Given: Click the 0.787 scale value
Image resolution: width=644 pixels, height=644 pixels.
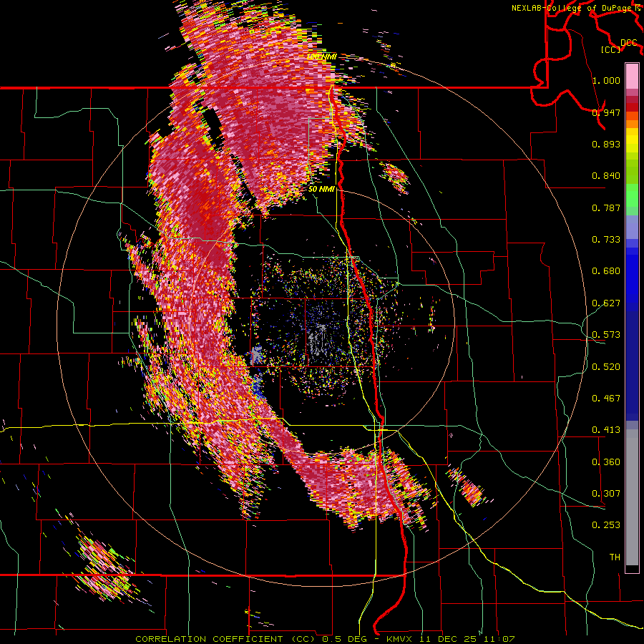Looking at the screenshot, I should click(606, 208).
